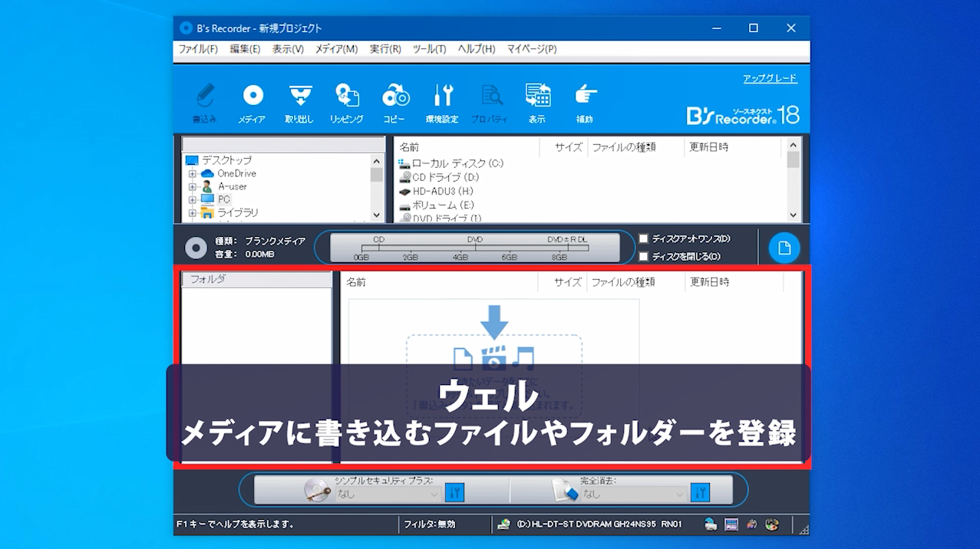The image size is (980, 549).
Task: Open the ツール(T) menu
Action: (429, 49)
